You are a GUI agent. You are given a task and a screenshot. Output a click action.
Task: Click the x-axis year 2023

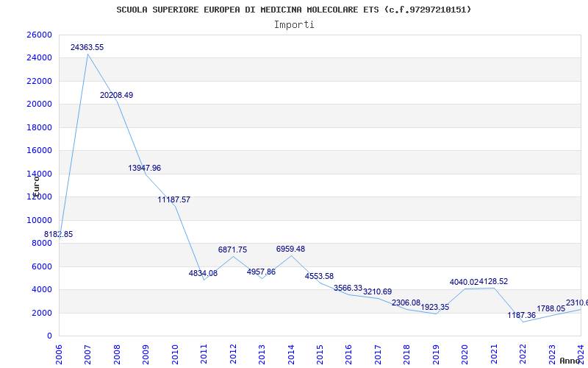click(x=552, y=353)
